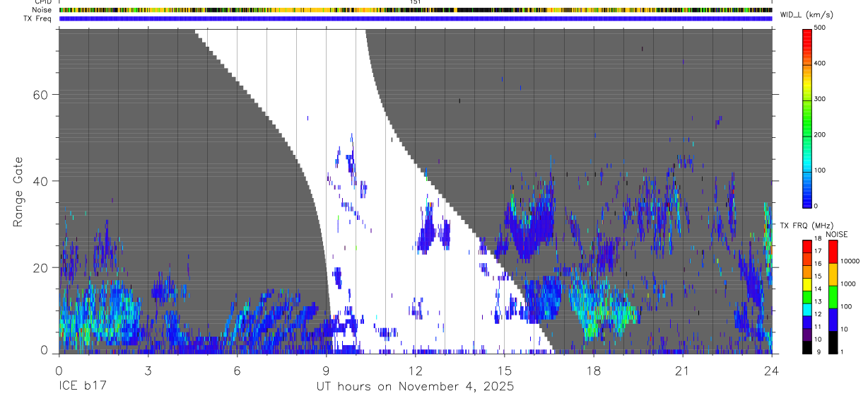Click the 9 MHz tick on TX FRQ legend
Screen dimensions: 868x401
[817, 351]
